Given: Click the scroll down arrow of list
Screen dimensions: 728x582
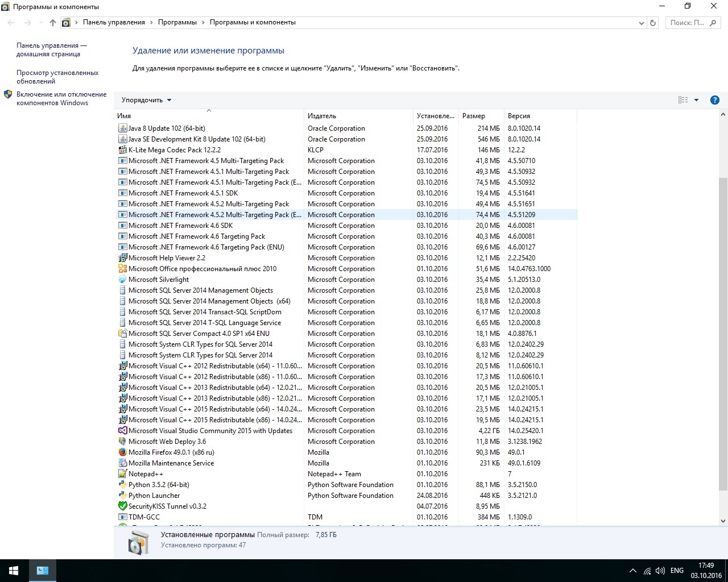Looking at the screenshot, I should 723,521.
